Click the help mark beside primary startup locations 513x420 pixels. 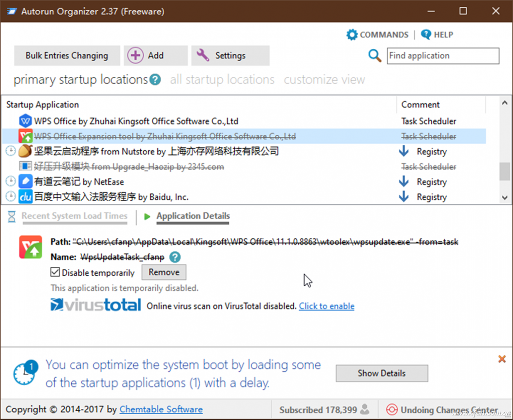tap(155, 80)
